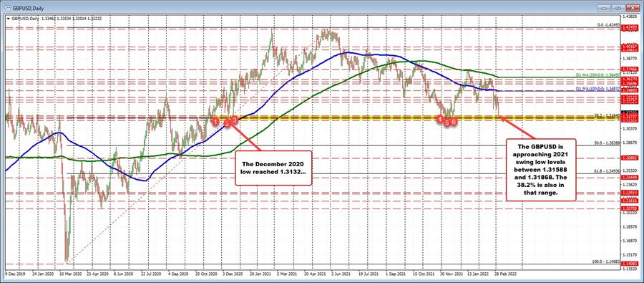This screenshot has width=644, height=283.
Task: Click the 22 Jul 2020 date label
Action: [152, 273]
